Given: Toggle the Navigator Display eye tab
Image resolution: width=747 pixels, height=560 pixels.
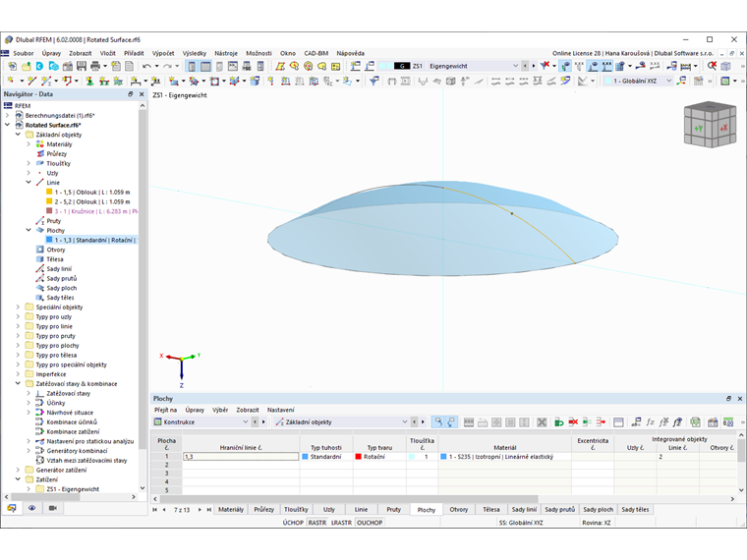Looking at the screenshot, I should pos(31,508).
